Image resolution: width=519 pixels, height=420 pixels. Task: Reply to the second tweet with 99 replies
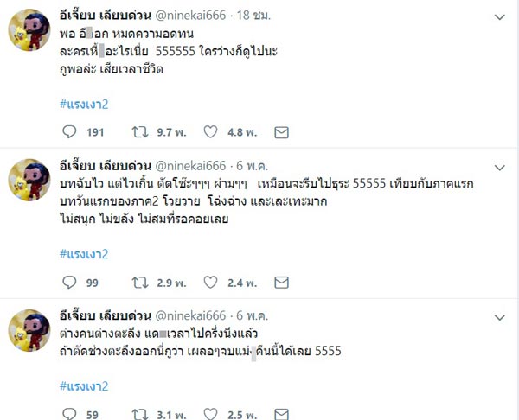coord(71,282)
